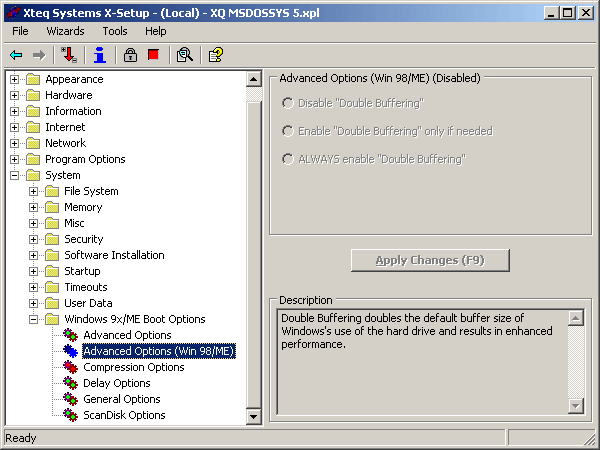Click the X-Setup title bar app icon

13,13
